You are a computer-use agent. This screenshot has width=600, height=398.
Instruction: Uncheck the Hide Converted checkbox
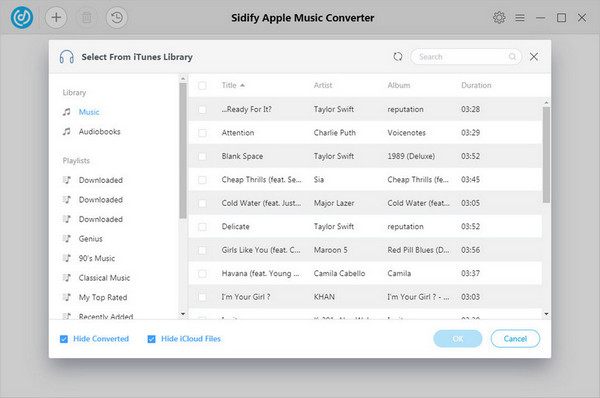64,339
